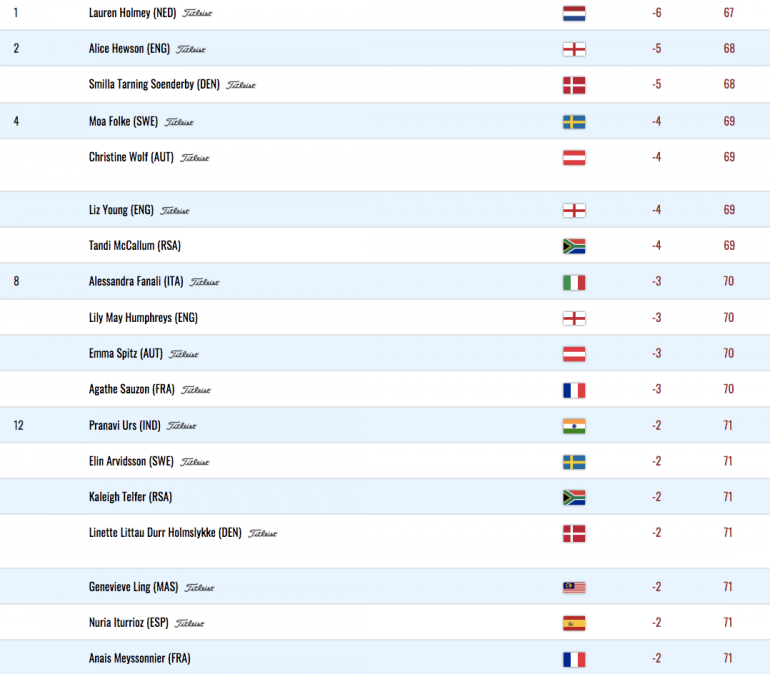The image size is (770, 674).
Task: Click the Titleist logo beside Linette Littau Durr Holmslykke
Action: [x=263, y=533]
